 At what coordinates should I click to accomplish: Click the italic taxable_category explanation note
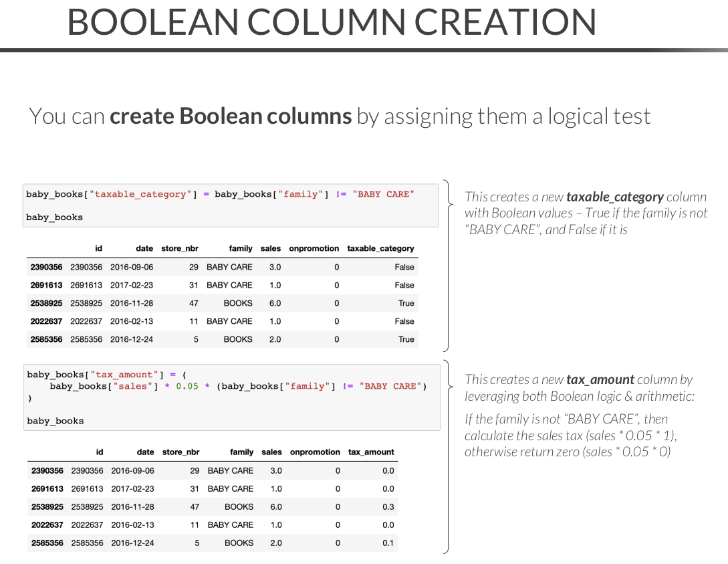point(586,213)
